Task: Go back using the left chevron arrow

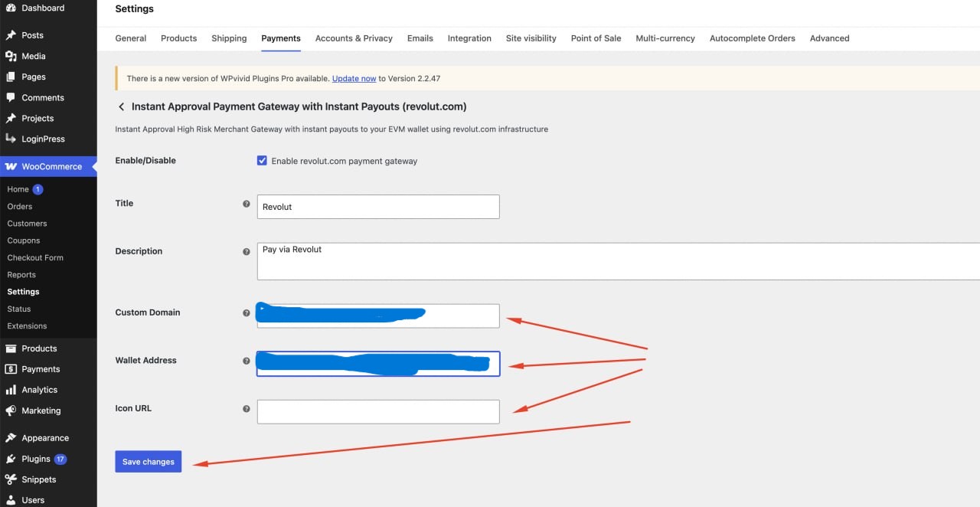Action: tap(121, 107)
